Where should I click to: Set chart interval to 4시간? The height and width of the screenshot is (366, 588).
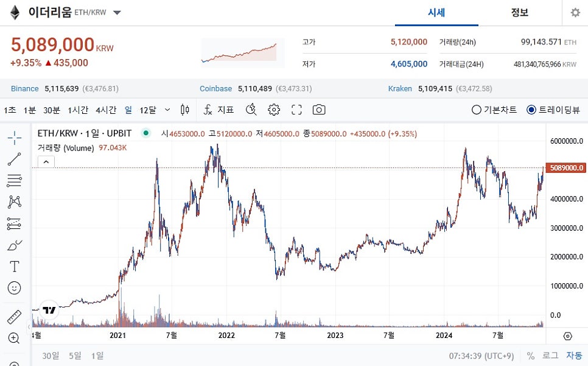[x=106, y=110]
